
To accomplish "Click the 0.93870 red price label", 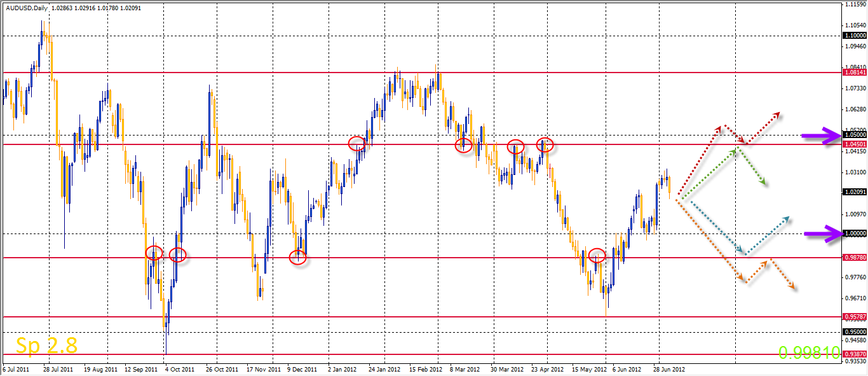I will pyautogui.click(x=854, y=354).
